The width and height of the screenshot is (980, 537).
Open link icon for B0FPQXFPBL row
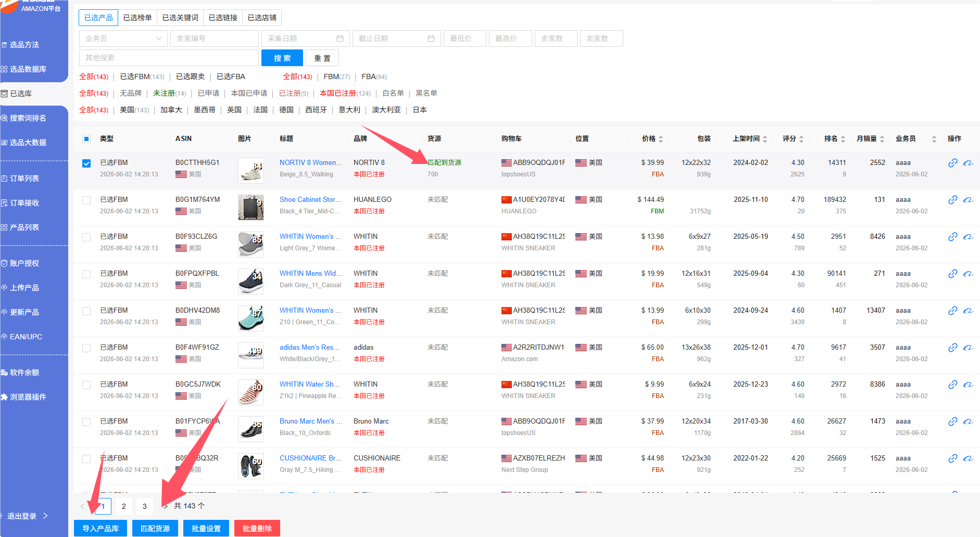(952, 274)
